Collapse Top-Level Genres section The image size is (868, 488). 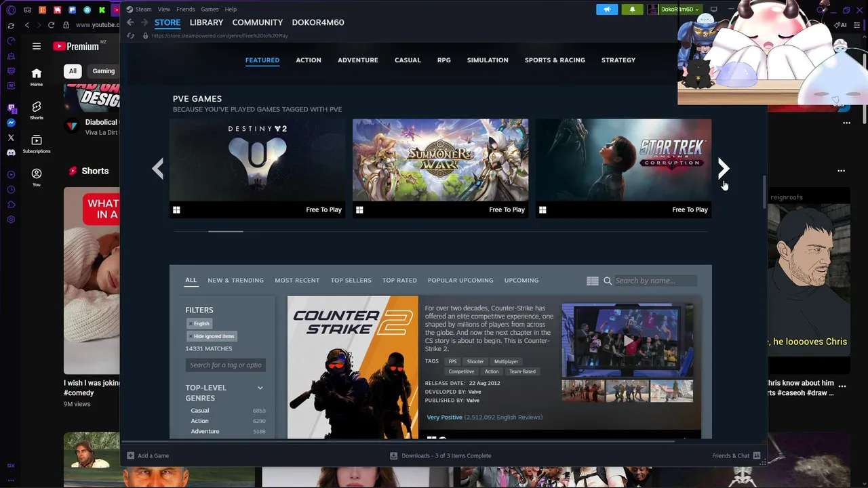click(x=260, y=388)
